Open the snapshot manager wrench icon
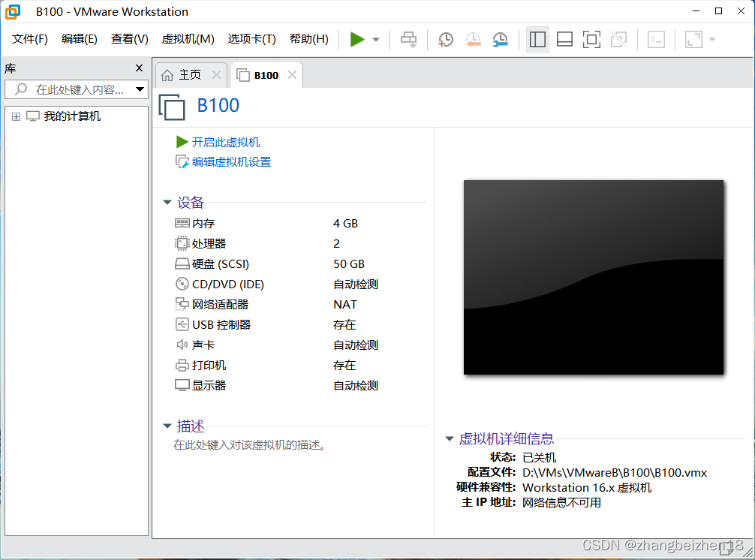Screen dimensions: 755x560 tap(501, 40)
